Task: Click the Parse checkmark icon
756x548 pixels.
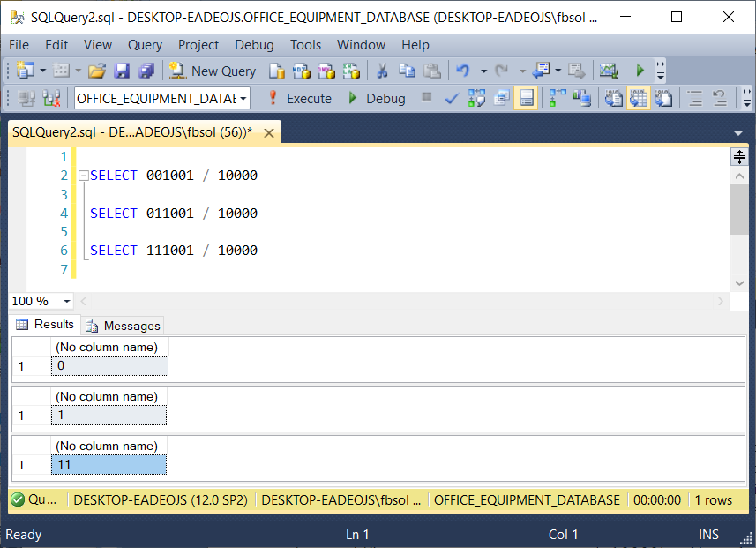Action: [451, 98]
